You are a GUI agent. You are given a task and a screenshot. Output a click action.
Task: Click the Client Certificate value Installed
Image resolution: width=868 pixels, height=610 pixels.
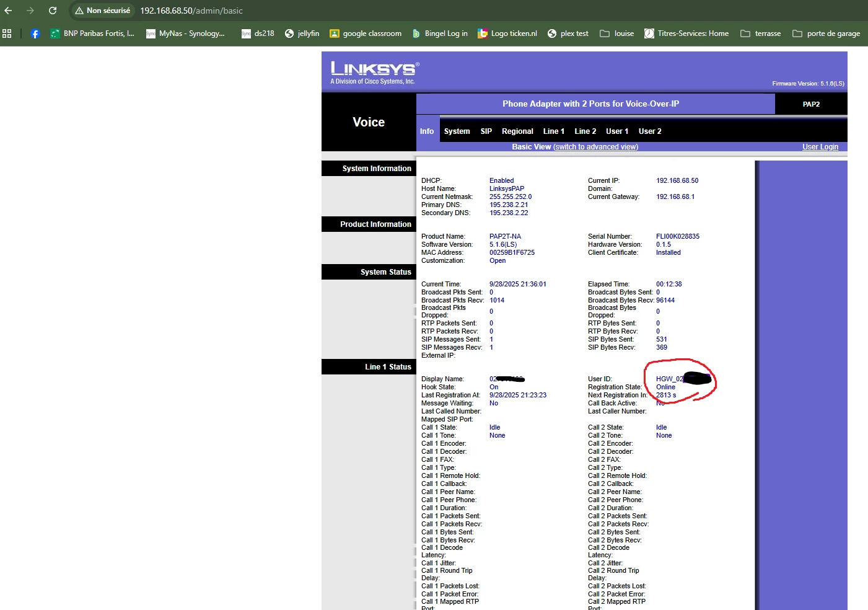pyautogui.click(x=669, y=253)
